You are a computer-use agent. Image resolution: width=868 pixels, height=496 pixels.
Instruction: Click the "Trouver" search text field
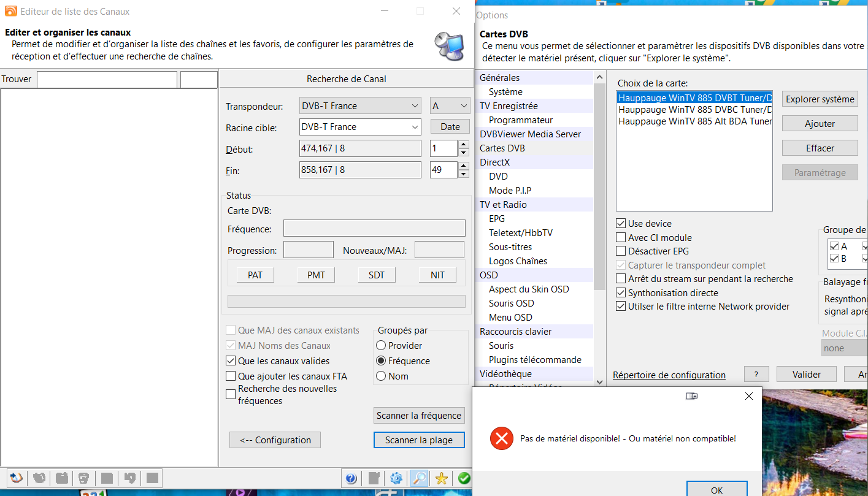coord(107,80)
